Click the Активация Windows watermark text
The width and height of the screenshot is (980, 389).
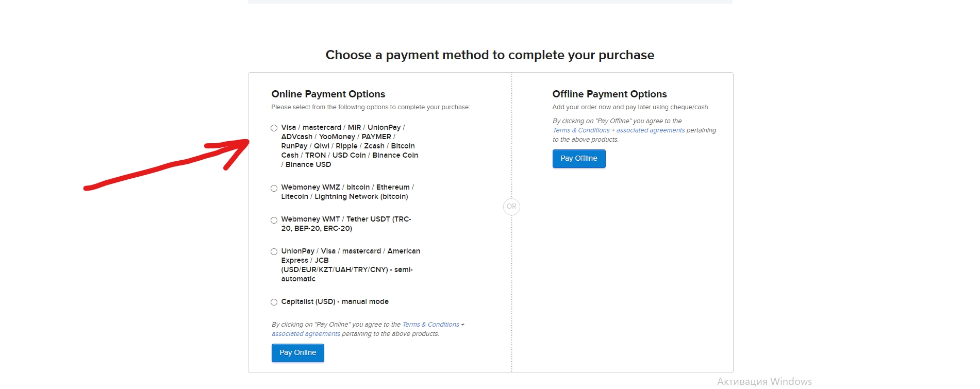tap(764, 381)
